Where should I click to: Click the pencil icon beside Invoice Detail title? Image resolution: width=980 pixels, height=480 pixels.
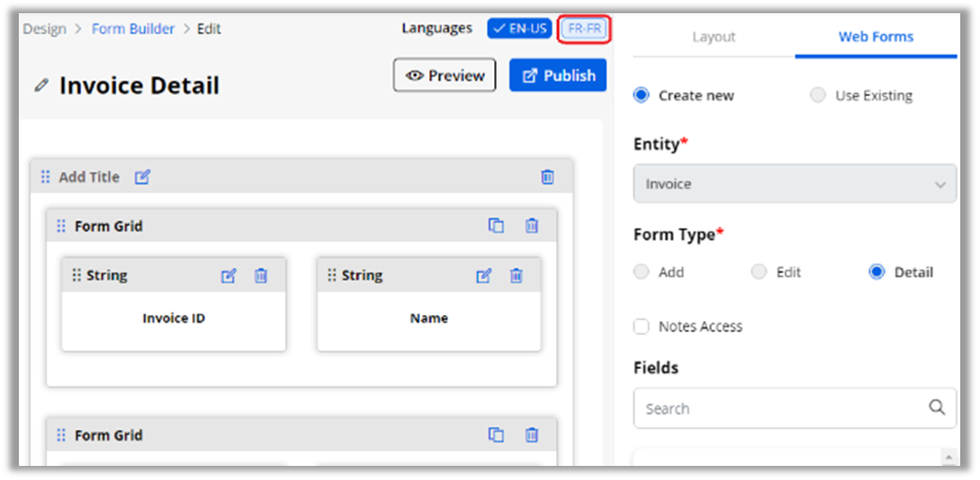click(x=40, y=86)
